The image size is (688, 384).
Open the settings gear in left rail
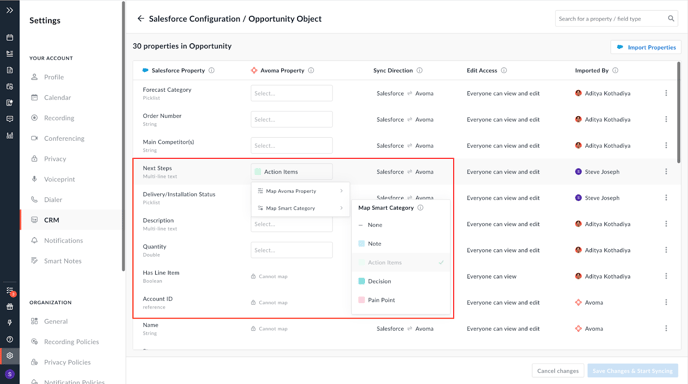[10, 355]
